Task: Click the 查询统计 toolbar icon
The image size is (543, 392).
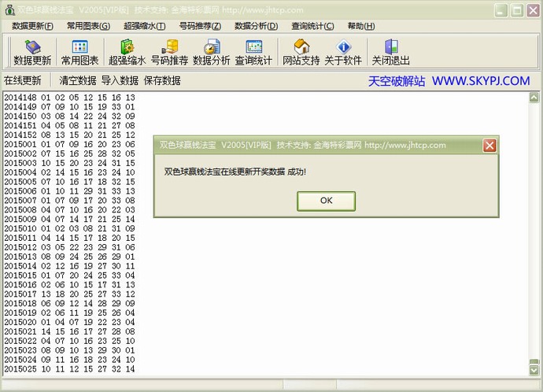Action: (253, 53)
